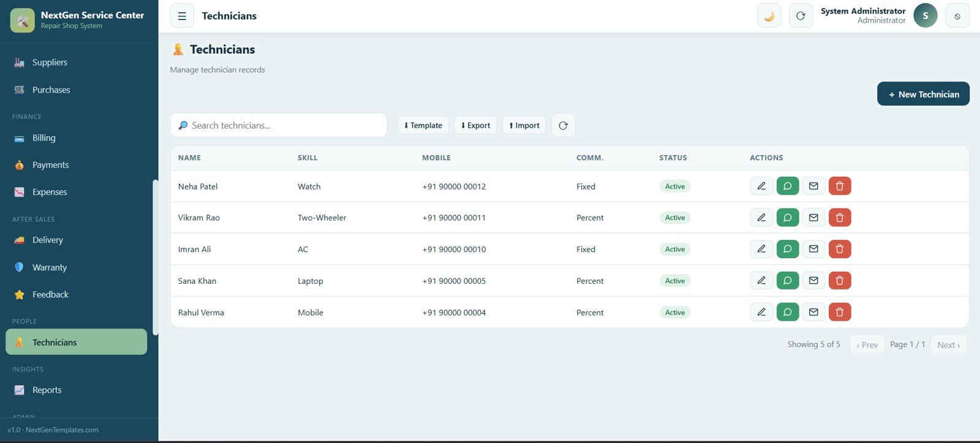Go to Delivery in After Sales

point(76,240)
